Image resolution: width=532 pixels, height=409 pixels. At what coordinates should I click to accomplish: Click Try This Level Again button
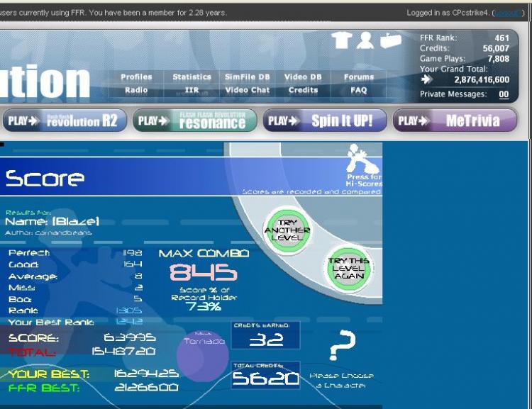tap(348, 268)
